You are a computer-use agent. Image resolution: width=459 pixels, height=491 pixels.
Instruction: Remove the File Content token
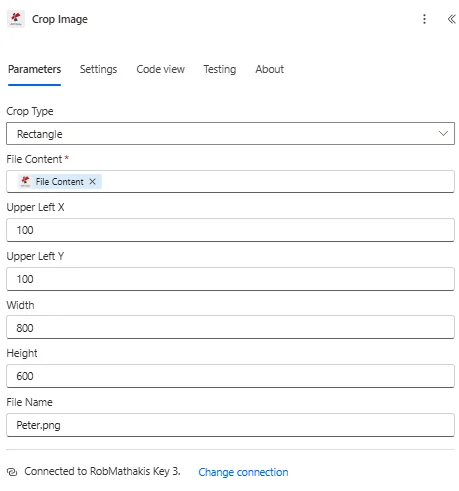(x=92, y=181)
